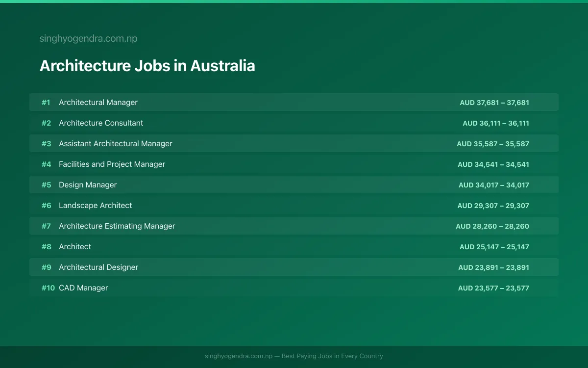Select the 'Architect' job title in row eight
588x368 pixels.
tap(75, 247)
